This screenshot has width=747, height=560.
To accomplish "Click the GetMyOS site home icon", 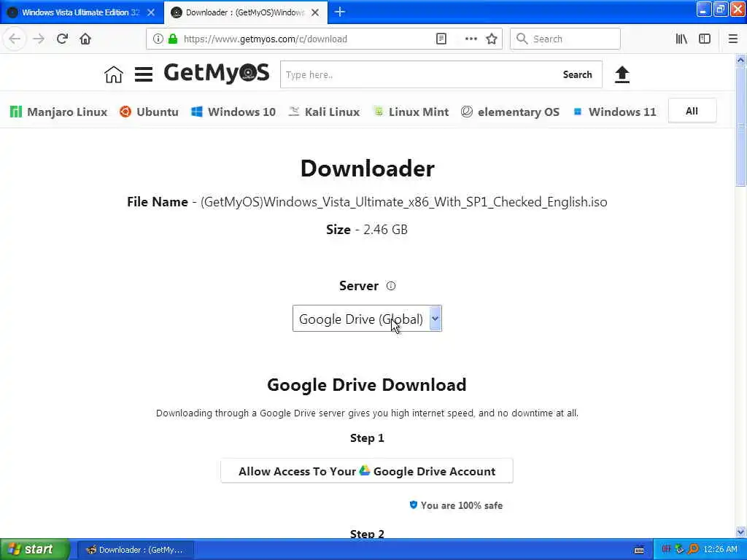I will coord(113,74).
